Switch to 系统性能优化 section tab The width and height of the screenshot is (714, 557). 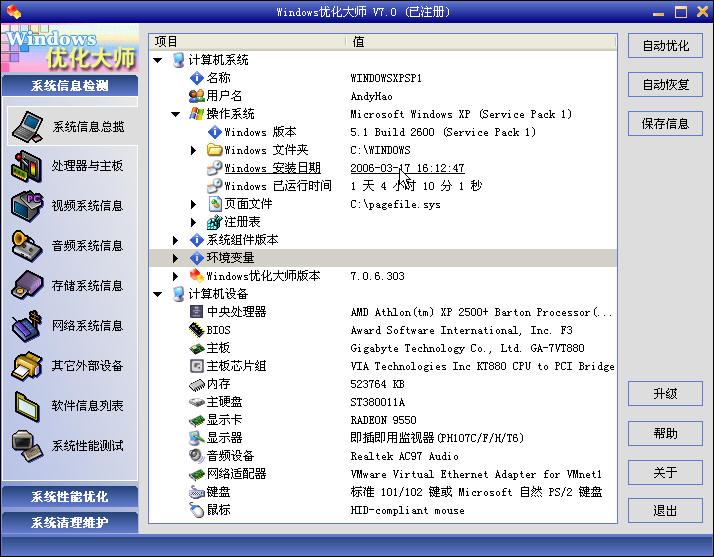coord(70,496)
